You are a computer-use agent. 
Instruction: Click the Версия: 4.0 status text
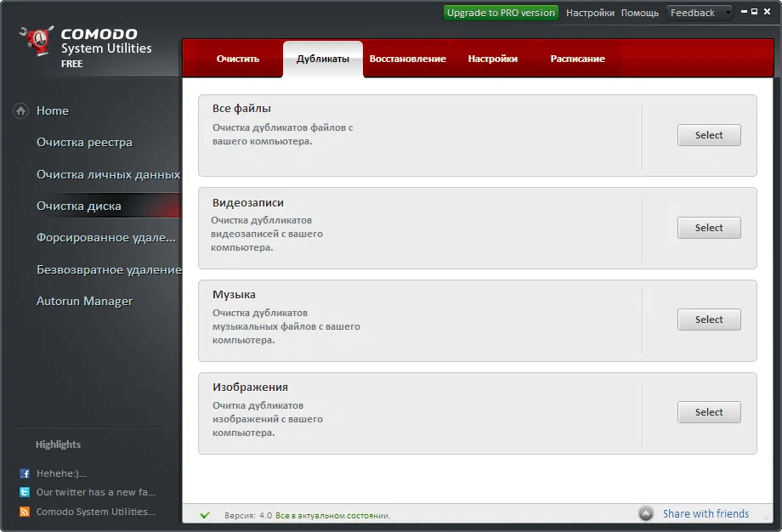248,516
